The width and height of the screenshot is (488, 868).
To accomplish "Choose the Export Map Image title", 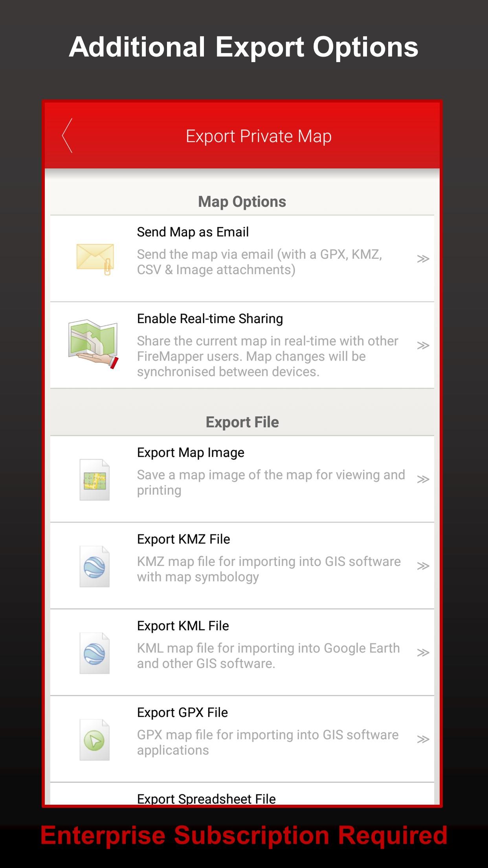I will 191,453.
